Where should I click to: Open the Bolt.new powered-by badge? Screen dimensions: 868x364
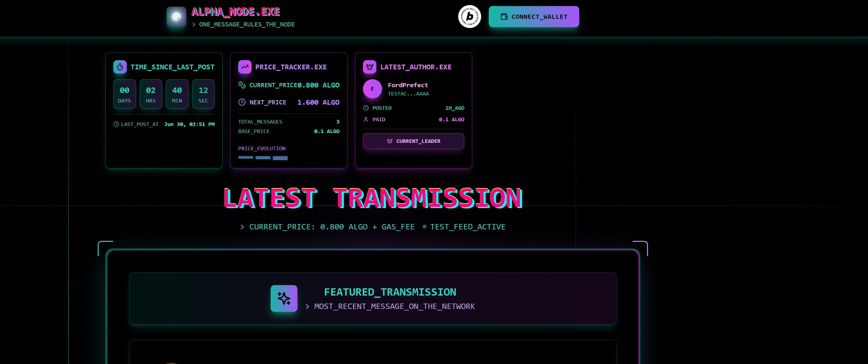click(x=469, y=17)
